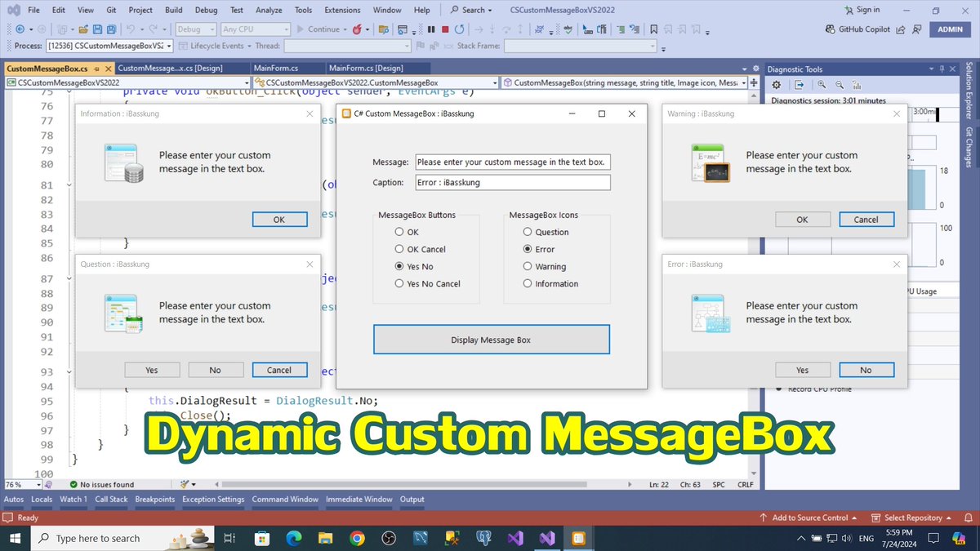Click Diagnostic Tools output window icon
The height and width of the screenshot is (551, 980).
click(x=799, y=85)
